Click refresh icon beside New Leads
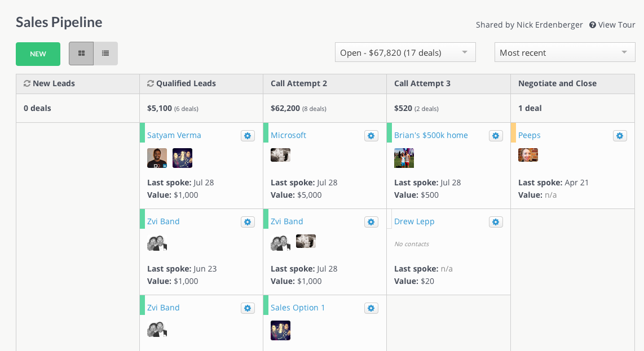This screenshot has height=351, width=644. pos(27,83)
